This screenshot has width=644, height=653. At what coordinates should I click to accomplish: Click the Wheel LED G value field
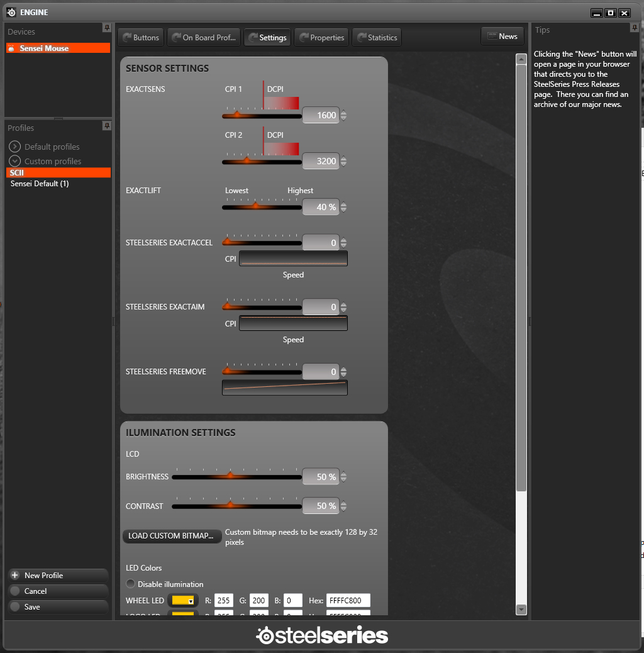pyautogui.click(x=258, y=601)
